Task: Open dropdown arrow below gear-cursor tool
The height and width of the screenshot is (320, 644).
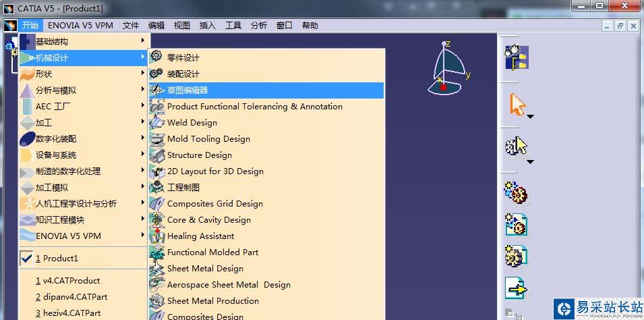Action: pos(530,162)
